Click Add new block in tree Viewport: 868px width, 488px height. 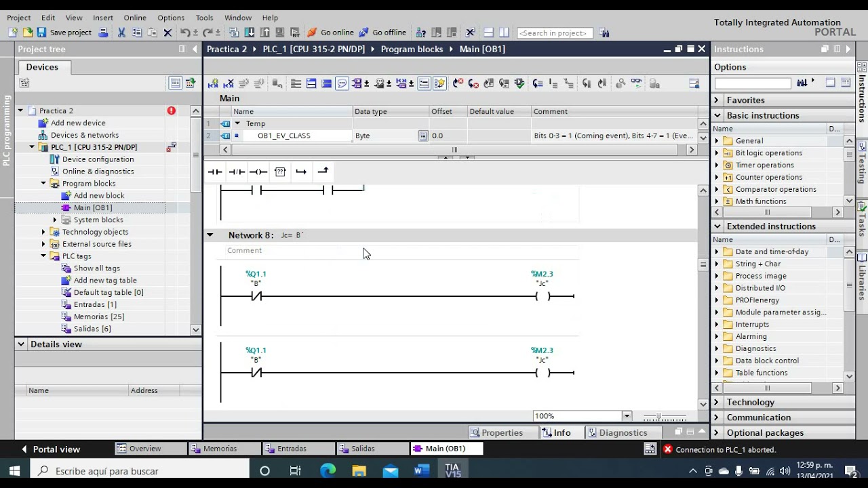tap(99, 196)
